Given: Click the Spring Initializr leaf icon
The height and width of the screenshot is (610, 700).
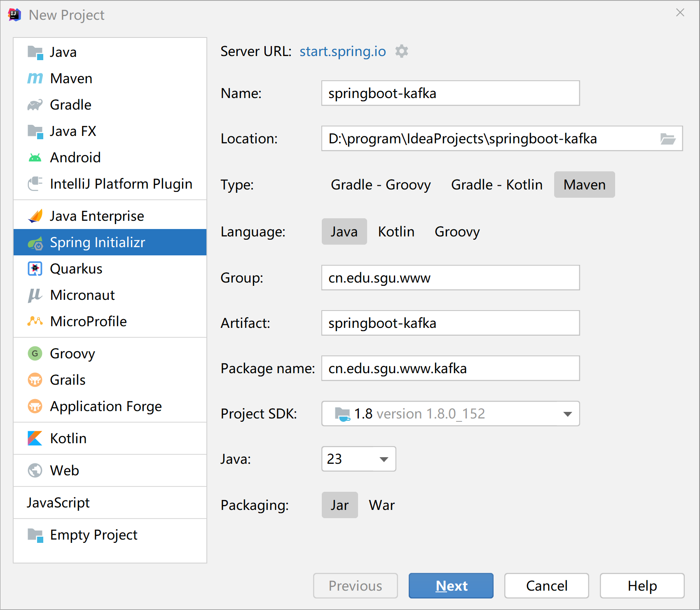Looking at the screenshot, I should coord(35,243).
